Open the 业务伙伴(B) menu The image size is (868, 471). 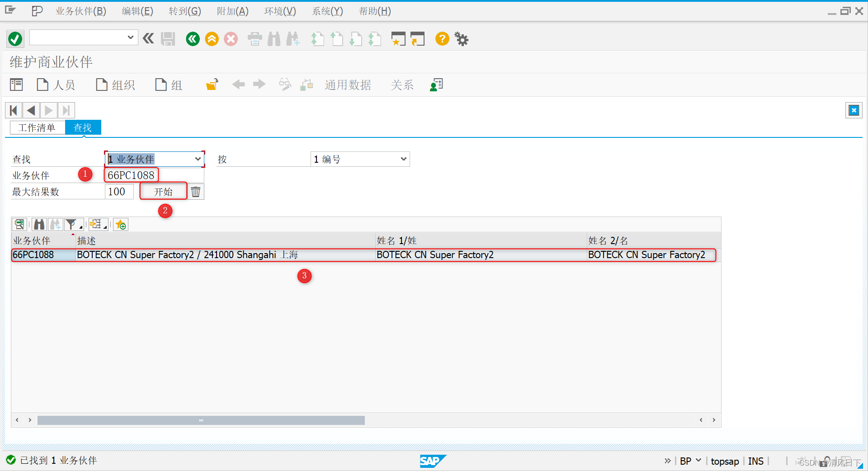pos(81,11)
